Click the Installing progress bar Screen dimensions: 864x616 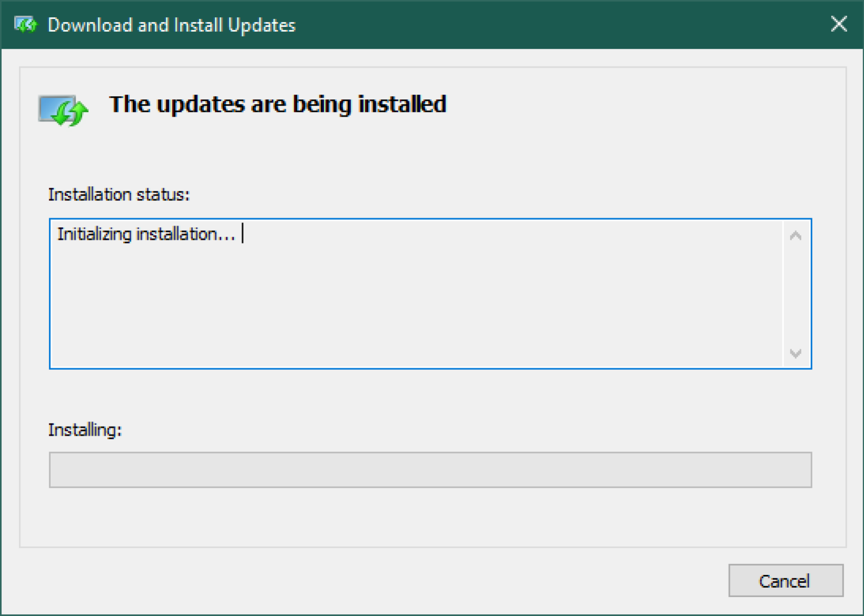tap(430, 470)
